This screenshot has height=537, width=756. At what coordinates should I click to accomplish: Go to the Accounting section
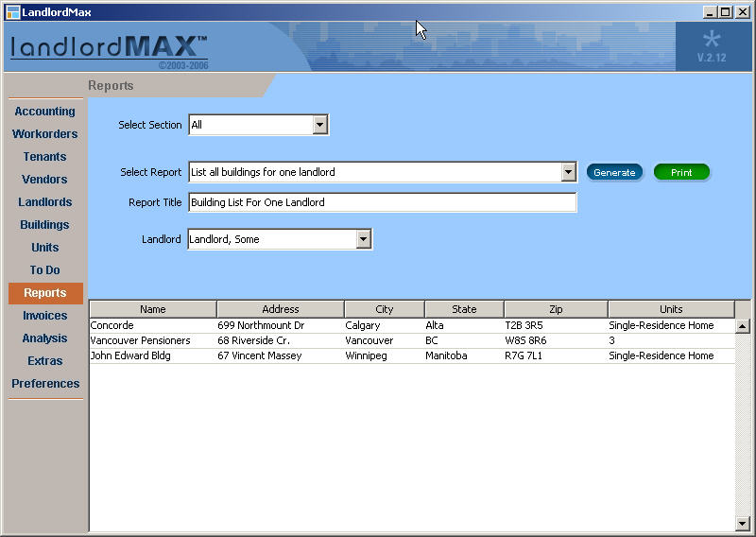point(44,112)
